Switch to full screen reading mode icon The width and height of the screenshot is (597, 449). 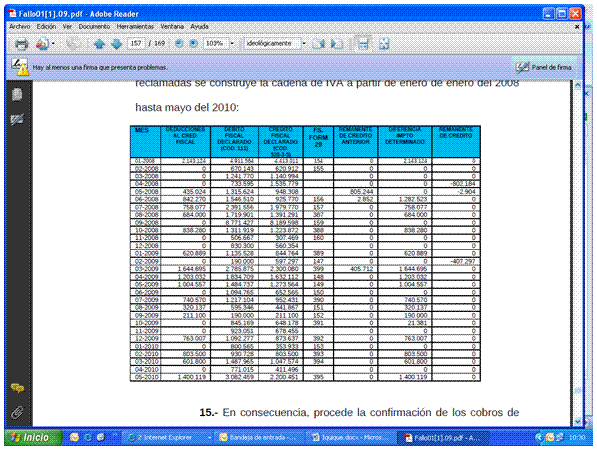[384, 44]
